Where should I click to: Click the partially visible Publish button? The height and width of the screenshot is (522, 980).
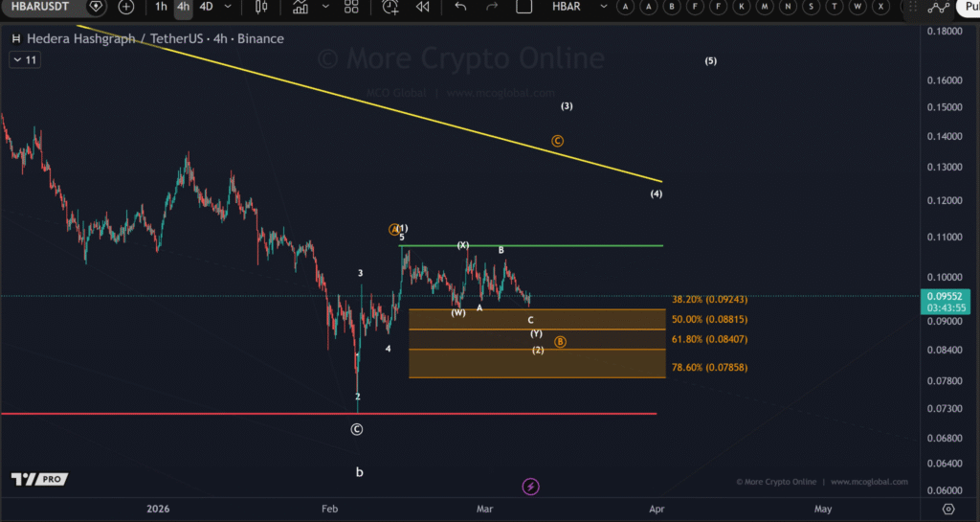coord(969,7)
